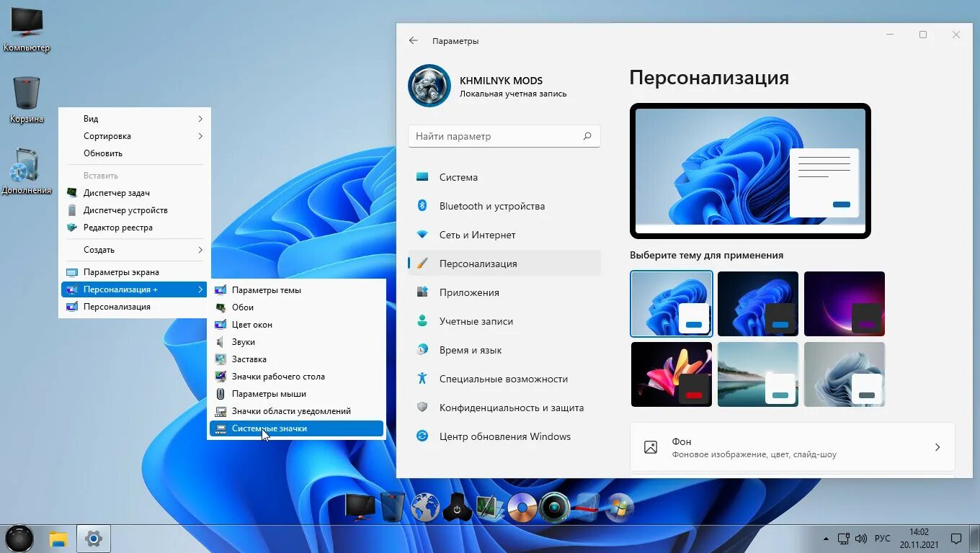The image size is (980, 553).
Task: Select Заставка in the submenu
Action: click(297, 359)
